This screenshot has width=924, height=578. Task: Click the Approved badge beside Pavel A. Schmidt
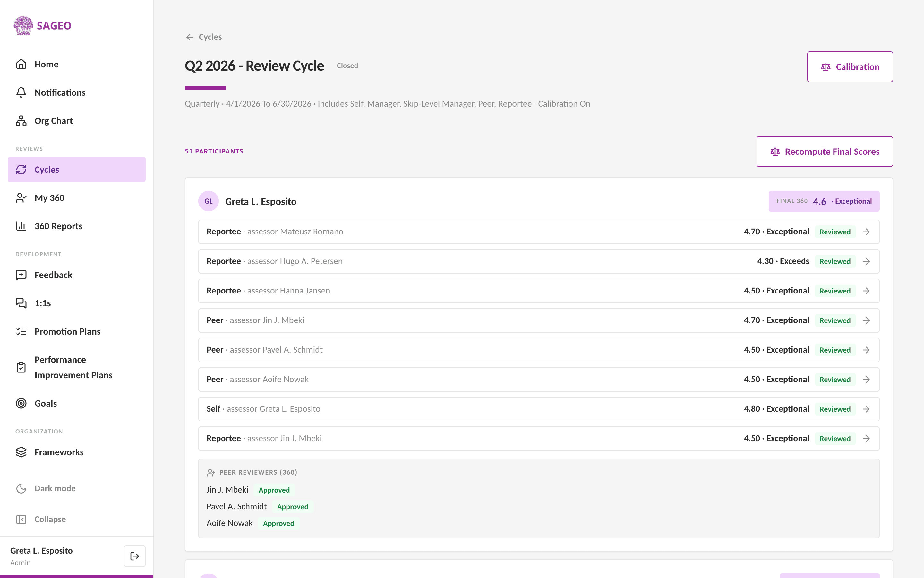pos(293,506)
